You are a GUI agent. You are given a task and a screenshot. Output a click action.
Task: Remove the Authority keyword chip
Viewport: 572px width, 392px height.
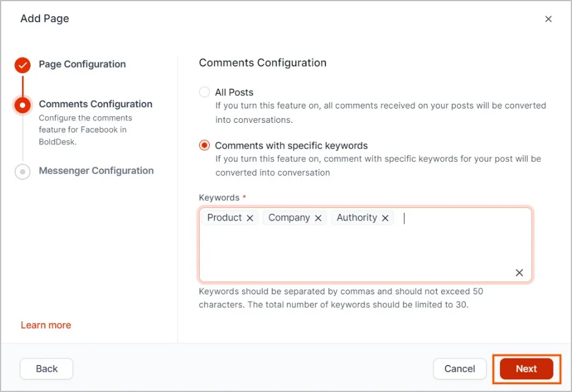[x=386, y=218]
